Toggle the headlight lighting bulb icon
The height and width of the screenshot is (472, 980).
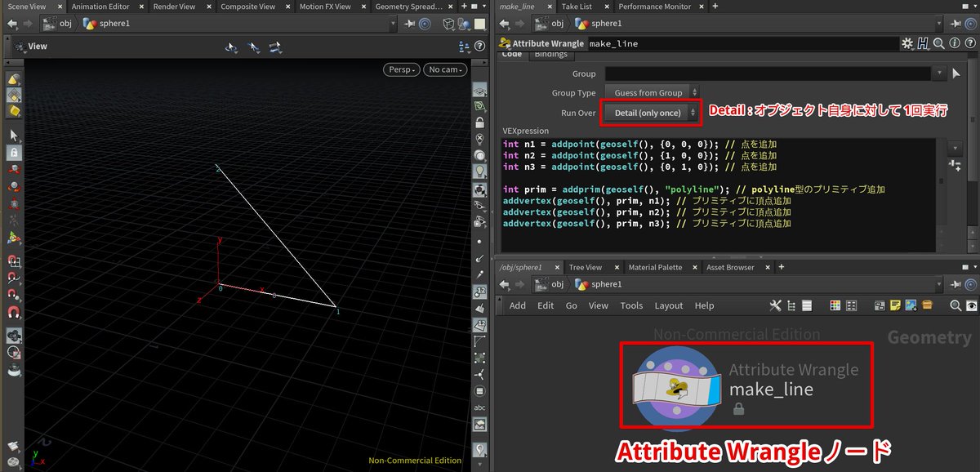[480, 171]
